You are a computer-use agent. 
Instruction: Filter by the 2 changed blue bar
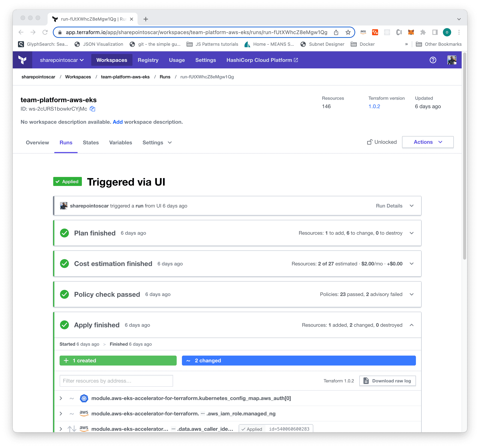298,360
